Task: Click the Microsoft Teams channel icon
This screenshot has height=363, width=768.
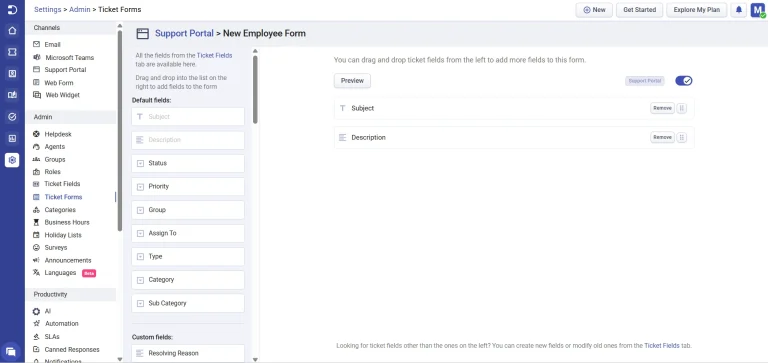Action: tap(36, 57)
